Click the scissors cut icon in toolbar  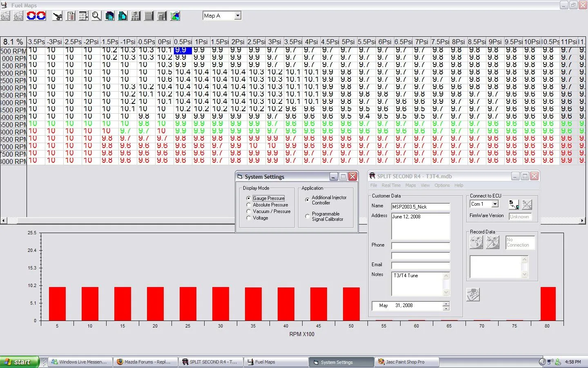pyautogui.click(x=58, y=16)
